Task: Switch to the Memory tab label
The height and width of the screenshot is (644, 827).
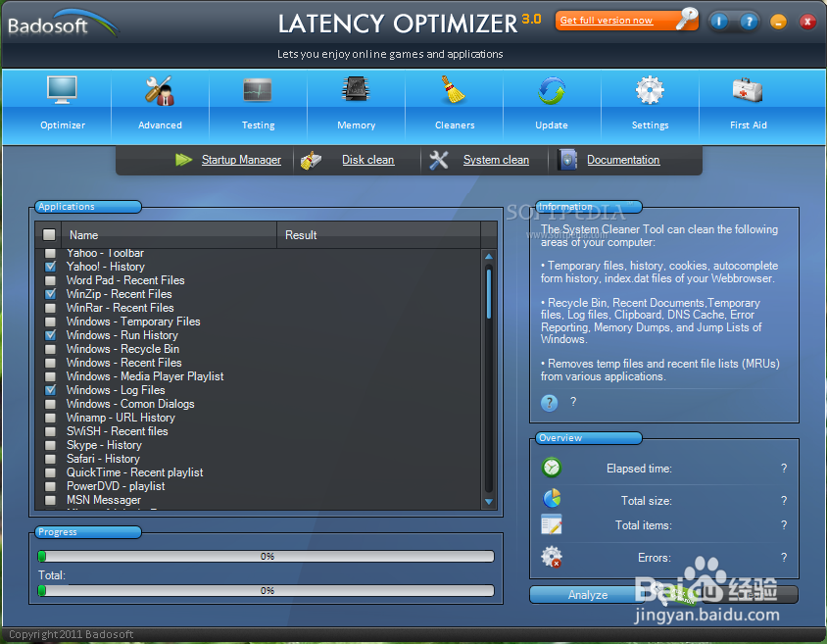Action: point(356,125)
